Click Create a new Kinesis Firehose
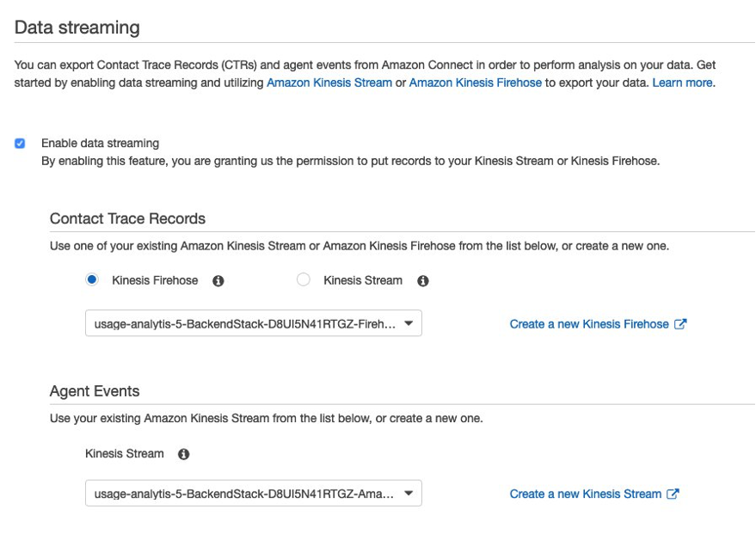Viewport: 756px width, 546px height. (588, 324)
